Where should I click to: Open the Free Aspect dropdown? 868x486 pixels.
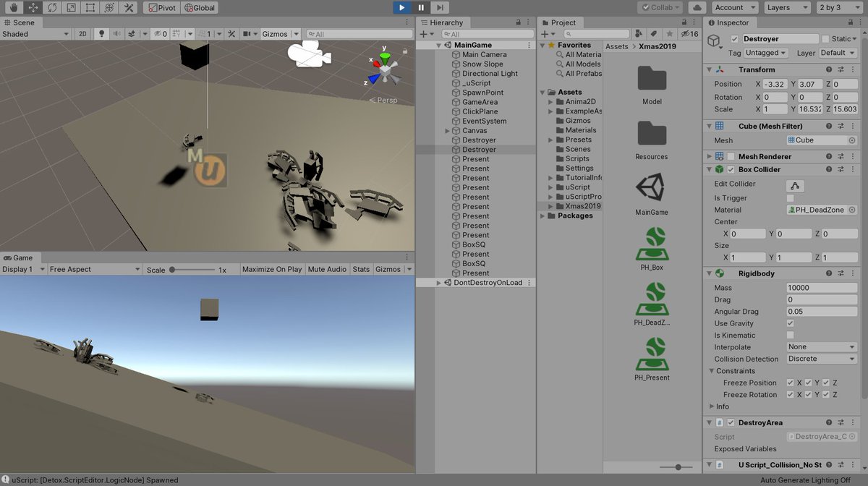95,269
